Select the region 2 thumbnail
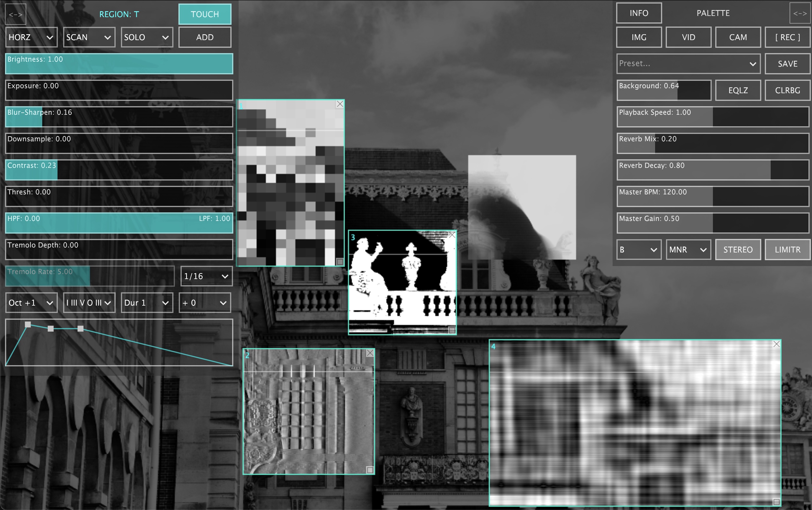 click(x=309, y=411)
